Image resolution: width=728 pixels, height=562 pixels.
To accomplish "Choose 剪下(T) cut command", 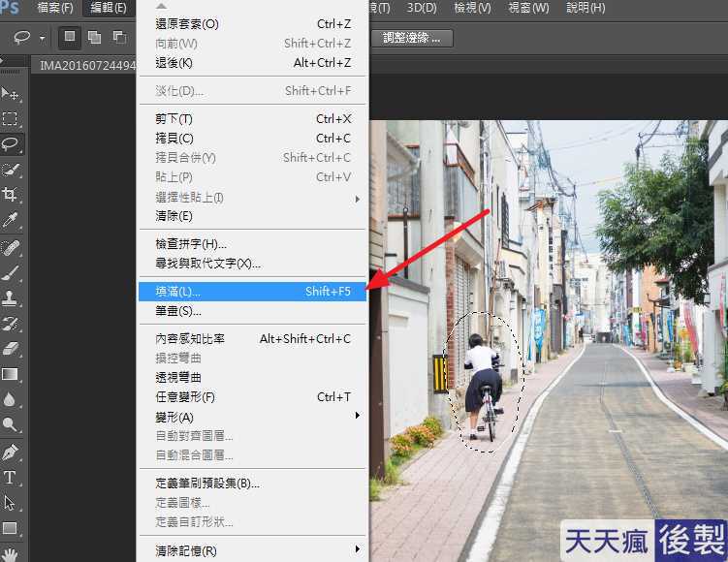I will point(253,119).
